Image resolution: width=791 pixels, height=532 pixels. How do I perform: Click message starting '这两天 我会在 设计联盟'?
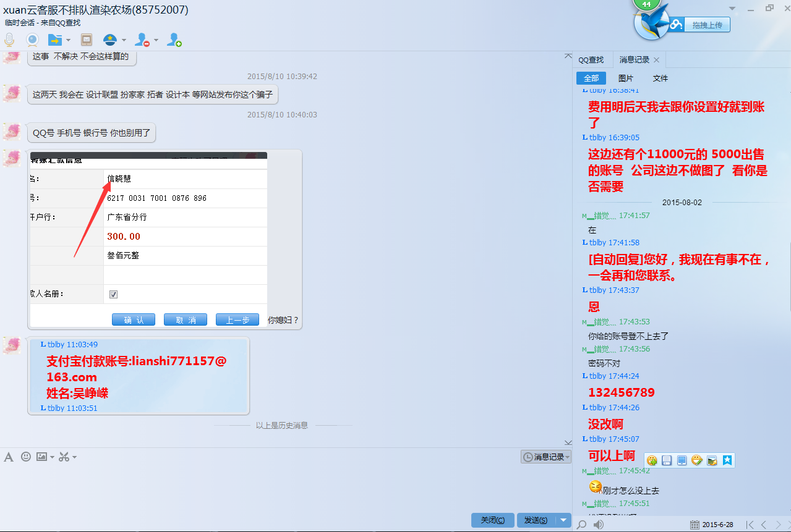click(153, 95)
